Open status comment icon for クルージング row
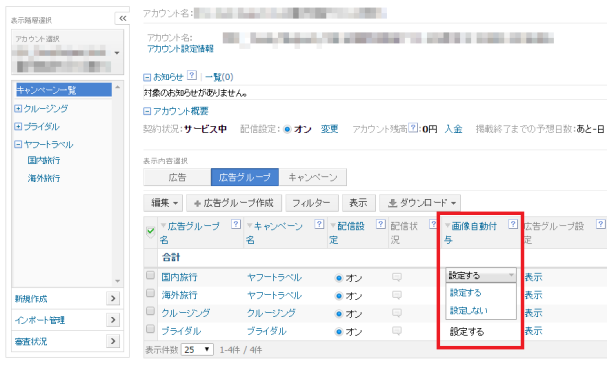The image size is (607, 368). tap(397, 313)
